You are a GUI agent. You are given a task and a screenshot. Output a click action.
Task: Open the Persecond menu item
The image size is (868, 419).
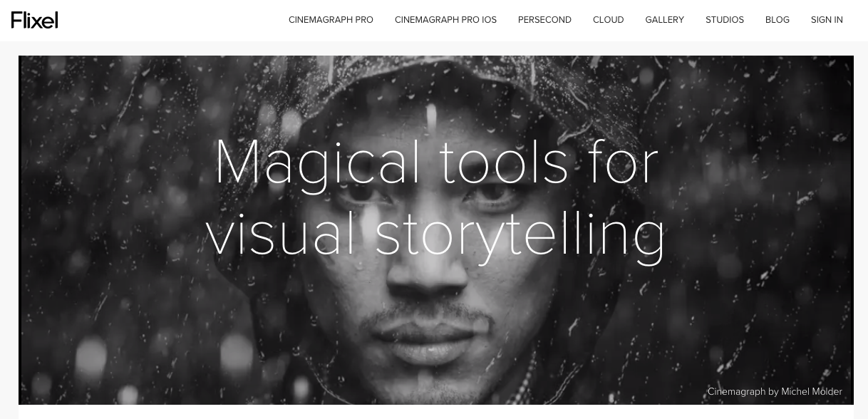pyautogui.click(x=544, y=20)
